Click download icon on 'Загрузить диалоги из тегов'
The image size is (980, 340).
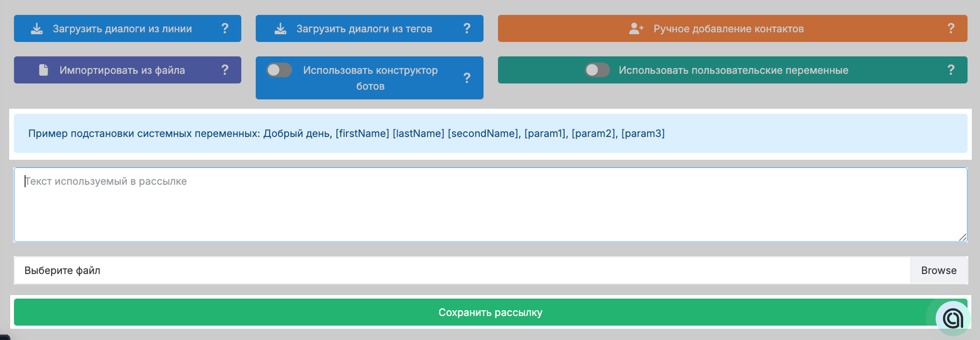point(281,29)
